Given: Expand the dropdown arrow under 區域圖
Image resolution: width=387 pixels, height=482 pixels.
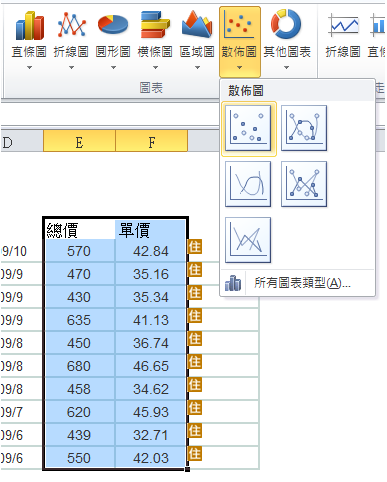Looking at the screenshot, I should tap(197, 67).
